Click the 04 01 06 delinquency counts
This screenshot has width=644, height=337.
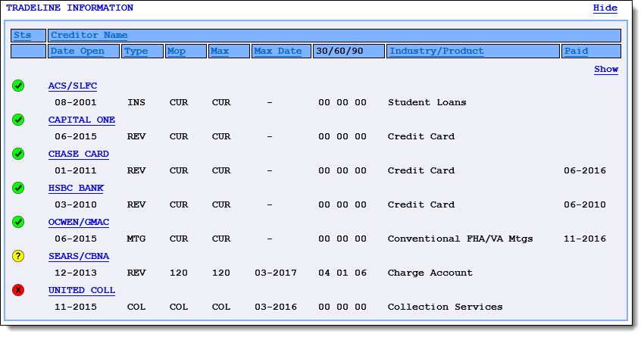pos(342,273)
